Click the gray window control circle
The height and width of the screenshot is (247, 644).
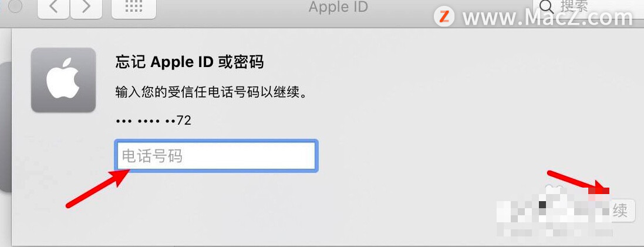pos(15,6)
